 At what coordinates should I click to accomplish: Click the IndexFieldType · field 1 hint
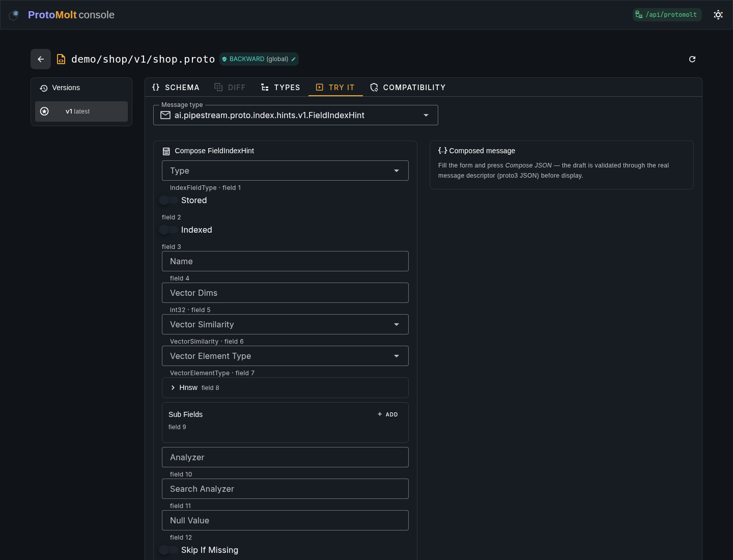pos(206,188)
